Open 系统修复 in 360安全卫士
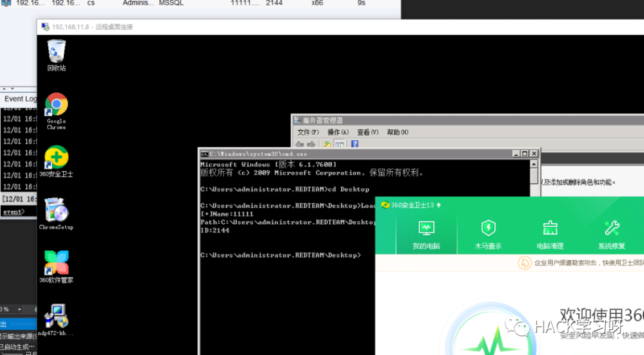Image resolution: width=644 pixels, height=355 pixels. coord(612,236)
